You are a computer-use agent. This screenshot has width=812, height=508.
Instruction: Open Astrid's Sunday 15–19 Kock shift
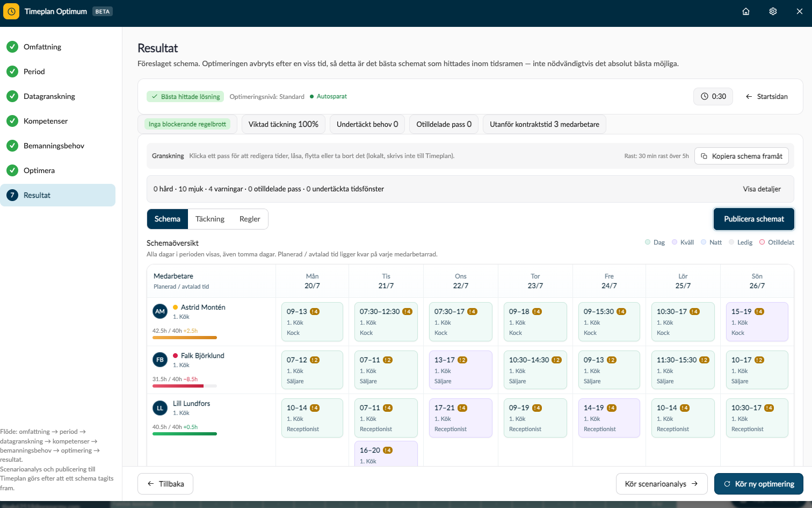[757, 321]
